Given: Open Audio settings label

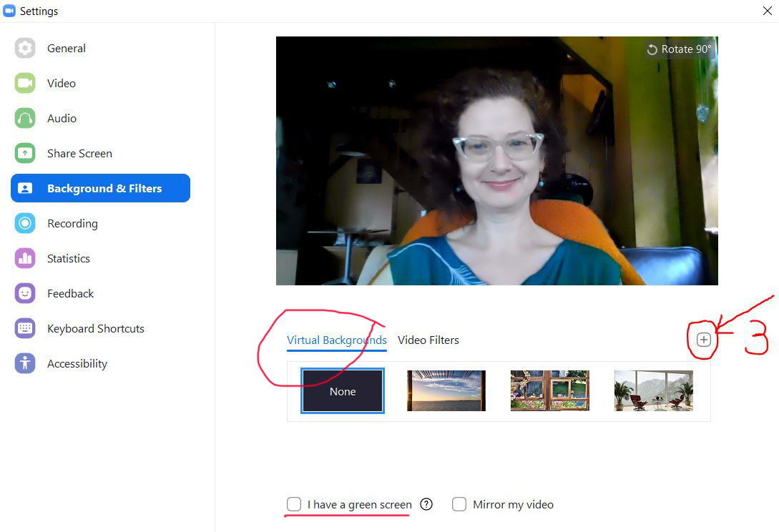Looking at the screenshot, I should 62,118.
